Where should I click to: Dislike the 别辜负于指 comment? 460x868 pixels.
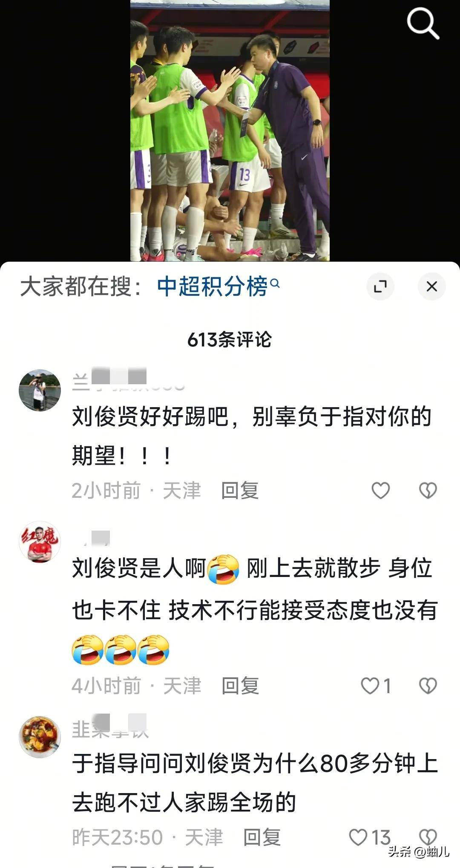click(428, 490)
